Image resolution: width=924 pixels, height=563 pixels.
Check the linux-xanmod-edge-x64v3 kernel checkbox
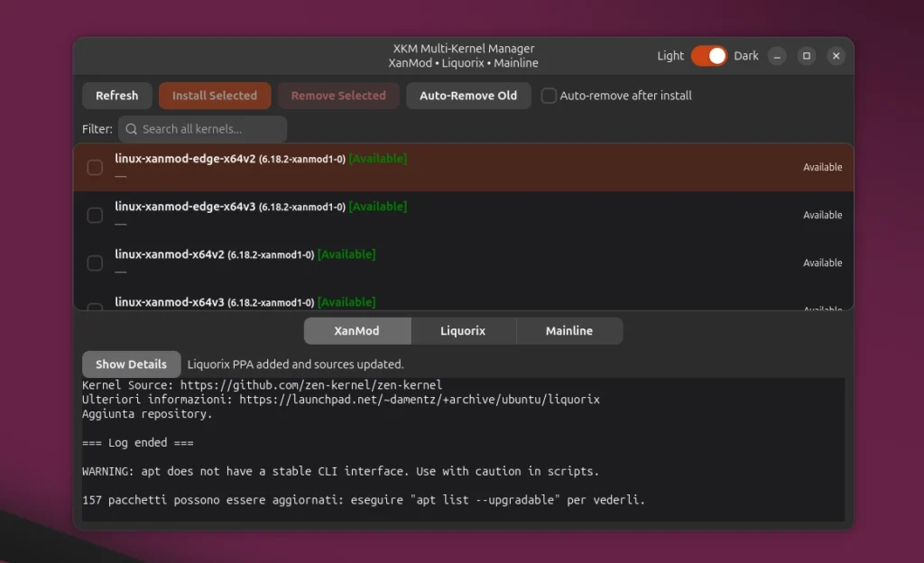(x=94, y=215)
